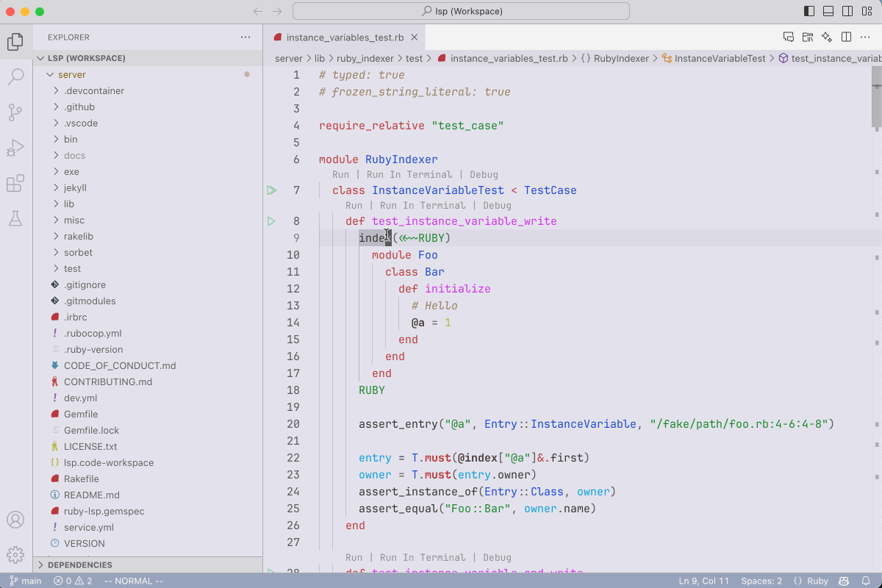Click the chat comments icon in editor toolbar

[x=789, y=37]
